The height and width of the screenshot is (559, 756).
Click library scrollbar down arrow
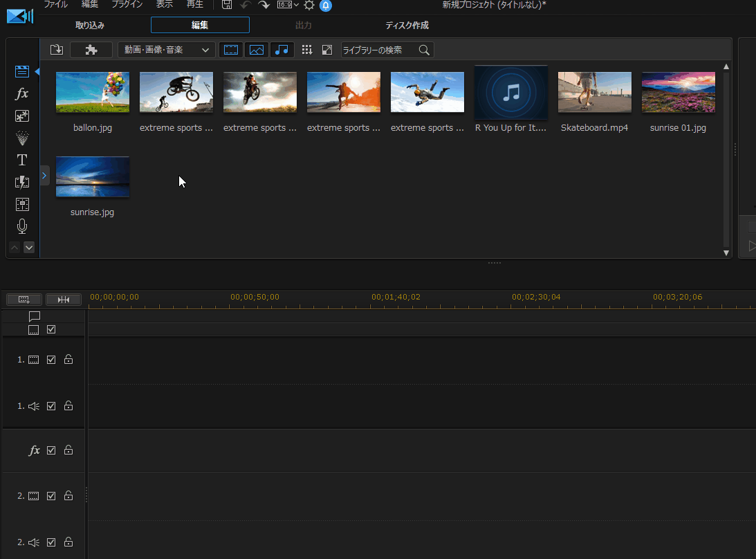pyautogui.click(x=726, y=253)
